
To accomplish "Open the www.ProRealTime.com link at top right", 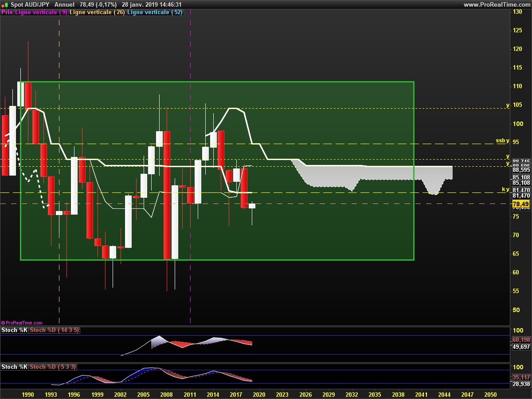I will click(496, 4).
